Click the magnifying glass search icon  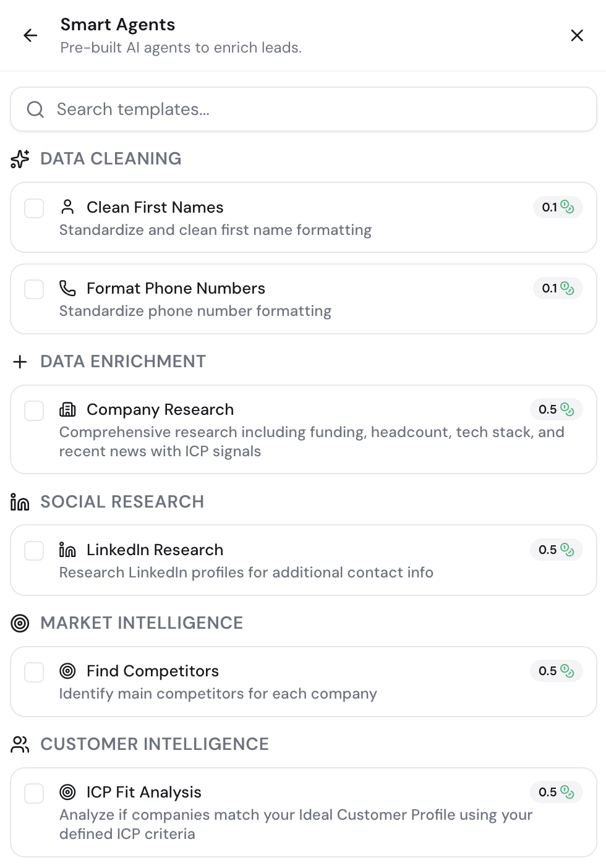[35, 109]
